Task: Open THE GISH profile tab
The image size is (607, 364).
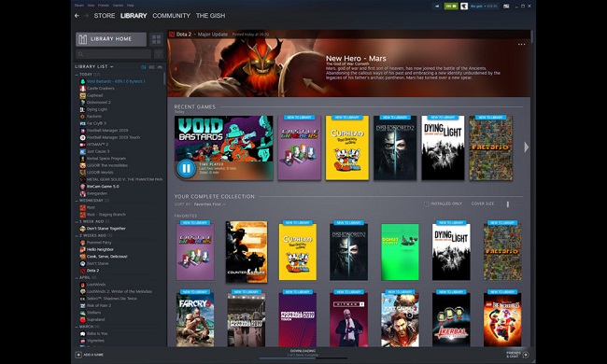Action: (x=210, y=16)
